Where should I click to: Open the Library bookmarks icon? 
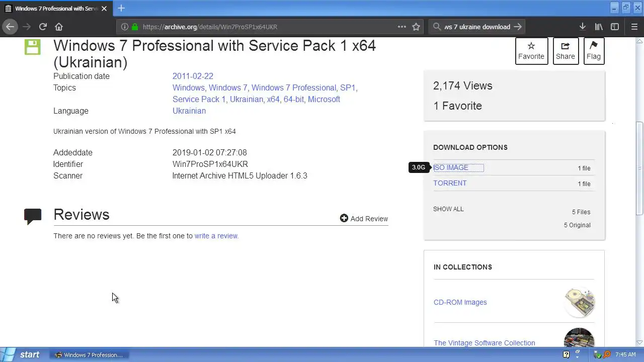pos(599,27)
